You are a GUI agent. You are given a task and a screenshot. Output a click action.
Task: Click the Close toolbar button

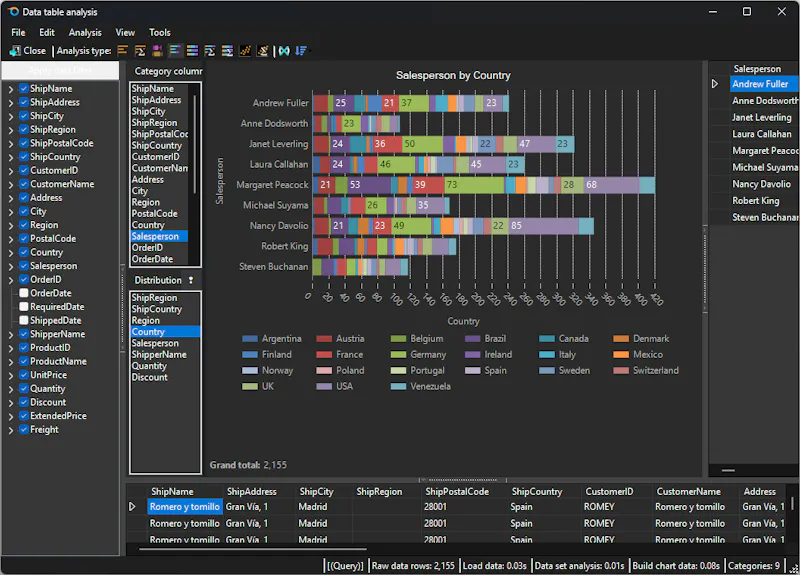click(28, 51)
